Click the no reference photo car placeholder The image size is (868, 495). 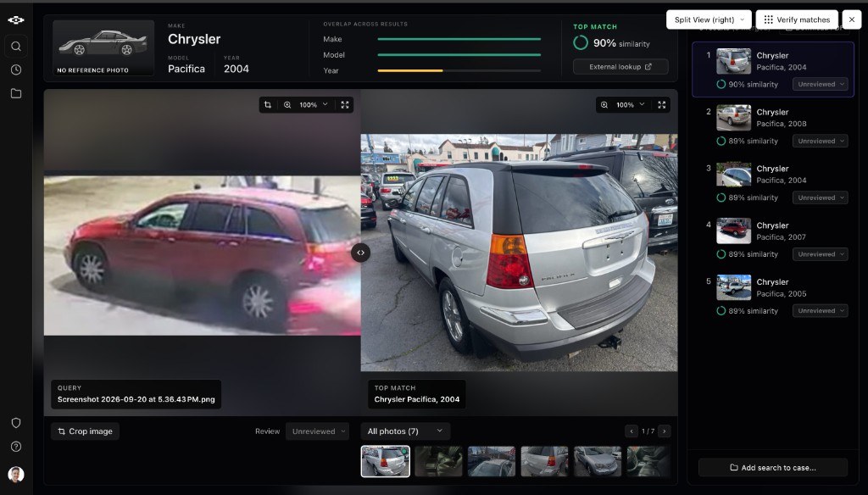pos(103,47)
